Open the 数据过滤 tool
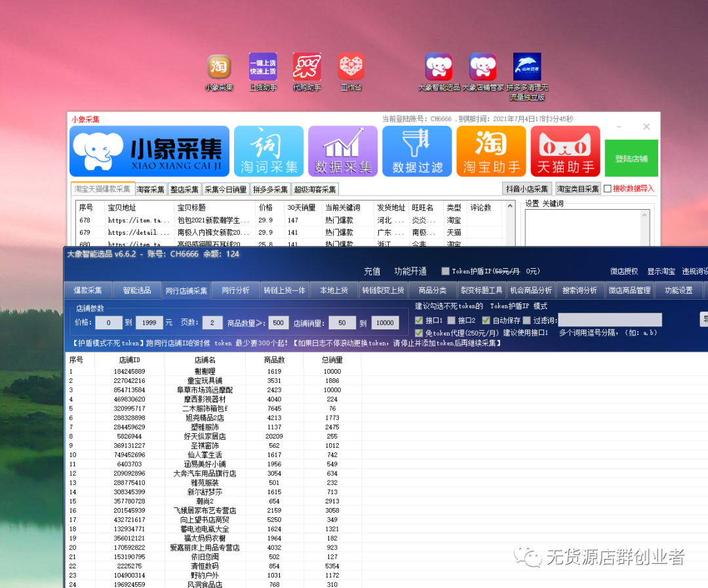Viewport: 708px width, 588px height. (417, 151)
